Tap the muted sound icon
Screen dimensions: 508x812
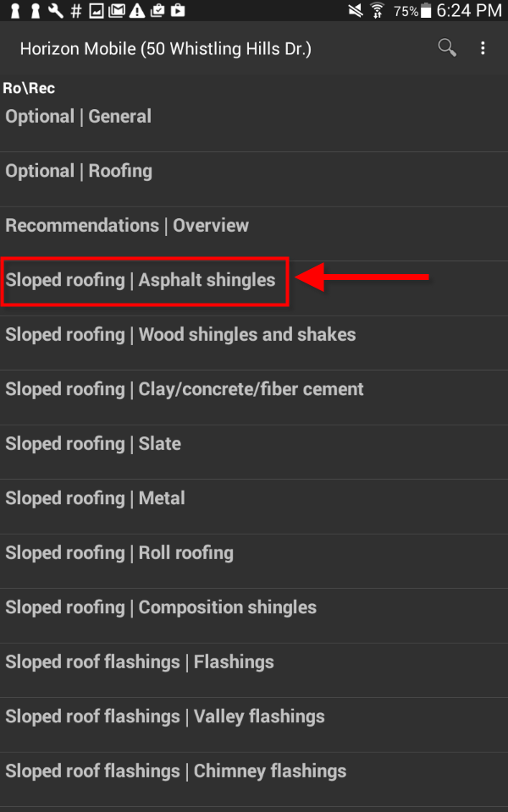(355, 11)
